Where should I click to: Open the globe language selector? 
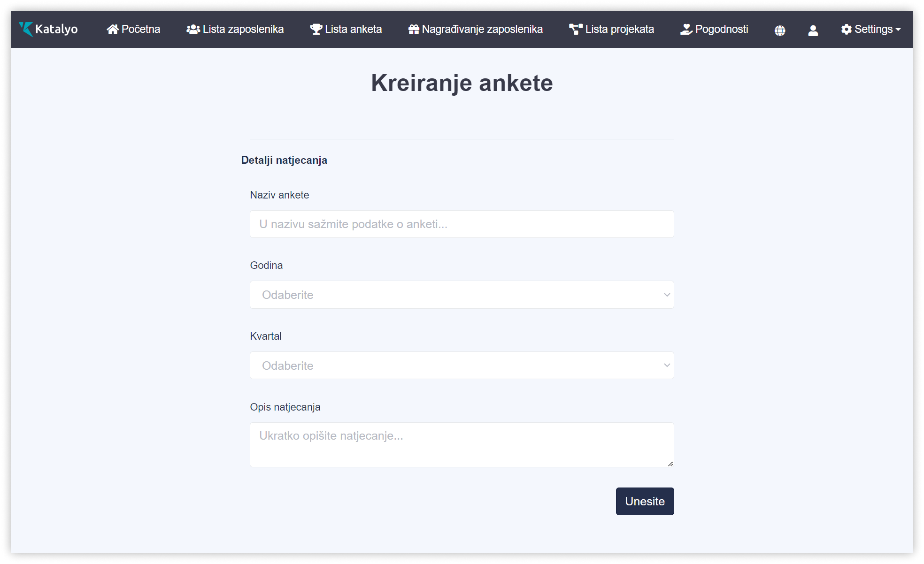[780, 30]
